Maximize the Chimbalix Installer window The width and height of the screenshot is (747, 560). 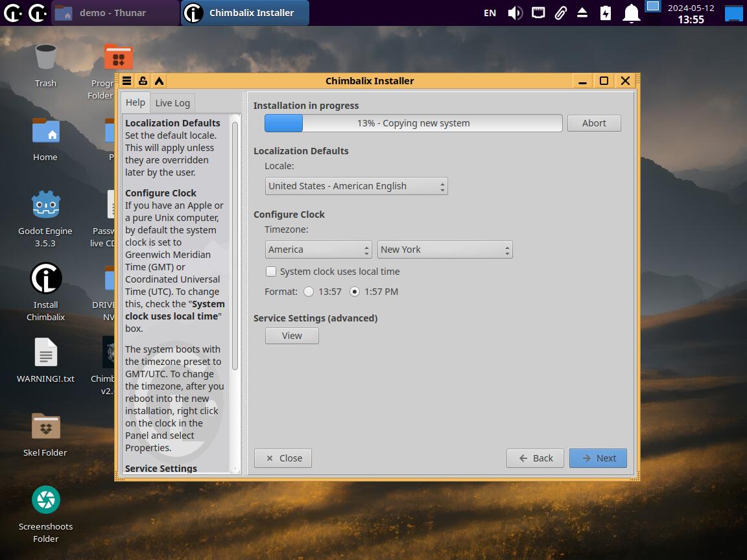(604, 81)
